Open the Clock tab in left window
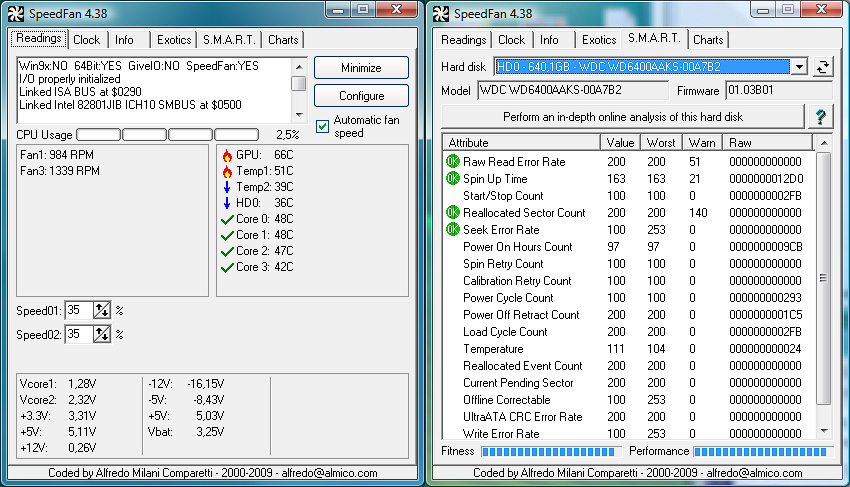850x487 pixels. (87, 40)
